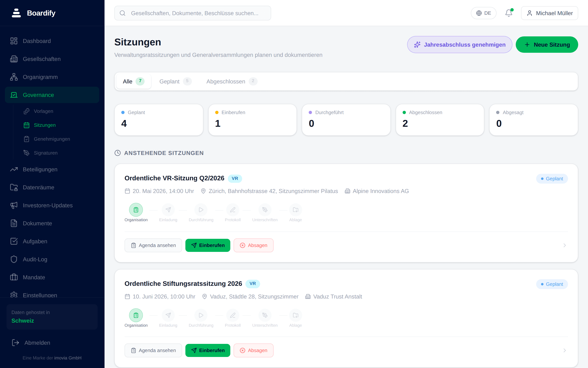Click Einladung step icon for VR-Sitzung Q2/2026
This screenshot has width=588, height=368.
[x=168, y=210]
